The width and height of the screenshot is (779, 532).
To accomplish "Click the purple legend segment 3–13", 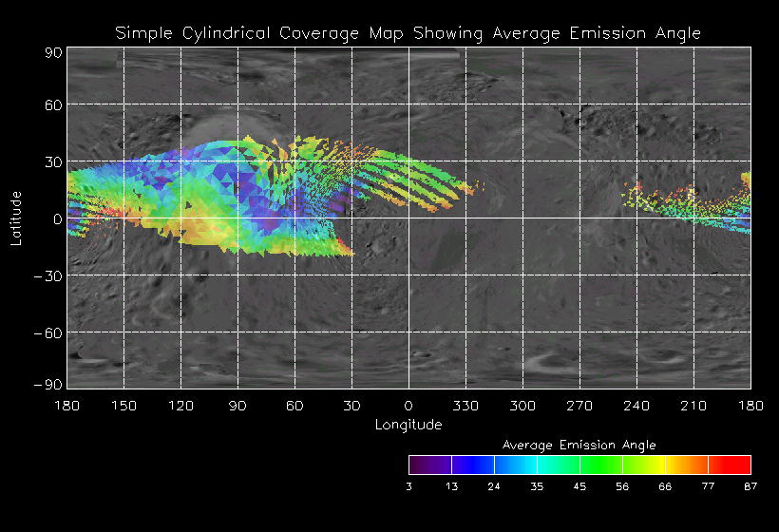I will pyautogui.click(x=430, y=465).
